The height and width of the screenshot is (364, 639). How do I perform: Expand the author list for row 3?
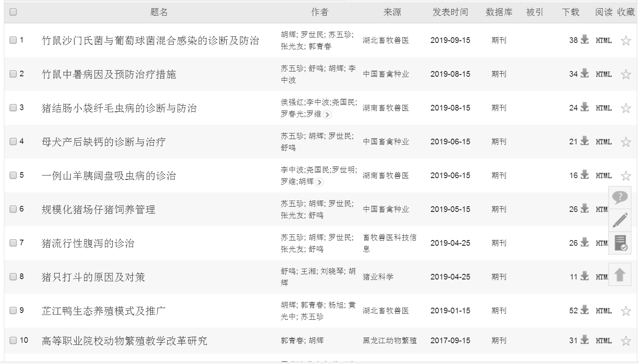pyautogui.click(x=327, y=115)
